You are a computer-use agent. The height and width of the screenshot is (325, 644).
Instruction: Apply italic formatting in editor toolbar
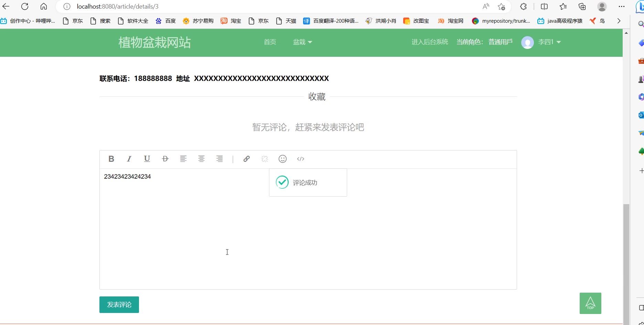pyautogui.click(x=129, y=159)
